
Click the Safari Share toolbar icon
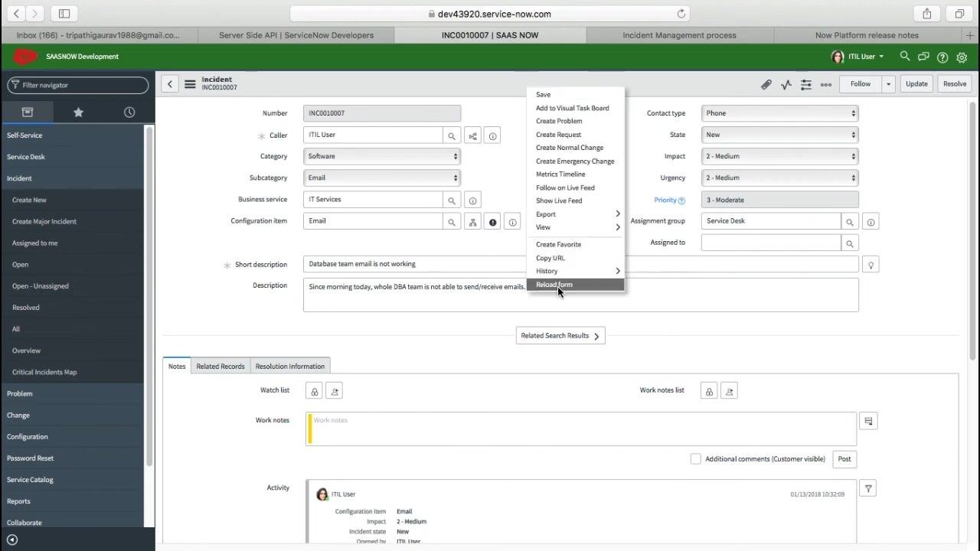pos(927,14)
